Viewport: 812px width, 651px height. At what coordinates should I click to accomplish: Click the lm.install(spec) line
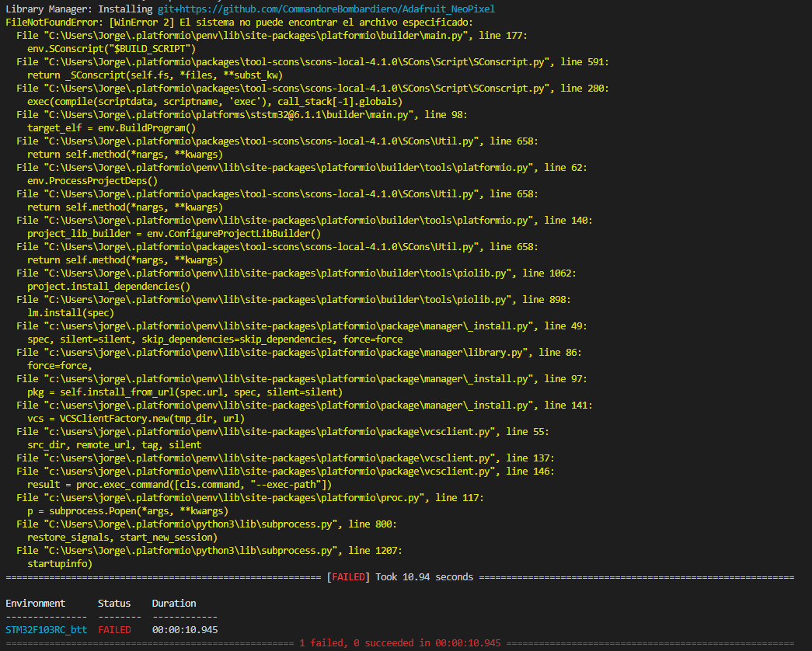point(71,313)
